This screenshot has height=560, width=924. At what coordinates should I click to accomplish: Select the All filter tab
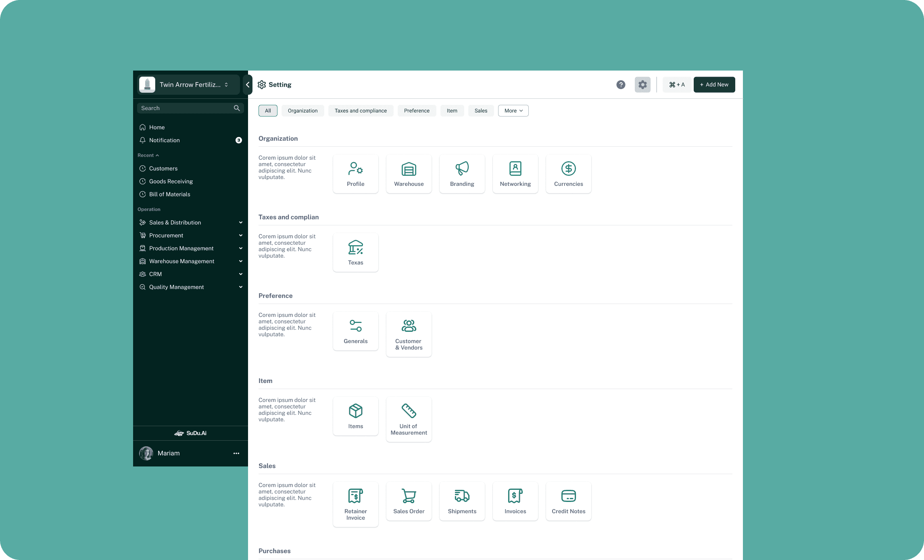tap(268, 111)
